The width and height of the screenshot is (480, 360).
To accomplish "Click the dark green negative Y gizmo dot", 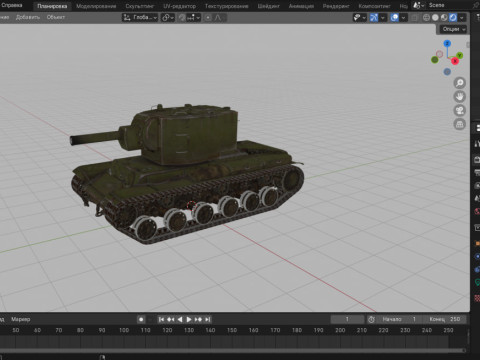I will pyautogui.click(x=435, y=60).
